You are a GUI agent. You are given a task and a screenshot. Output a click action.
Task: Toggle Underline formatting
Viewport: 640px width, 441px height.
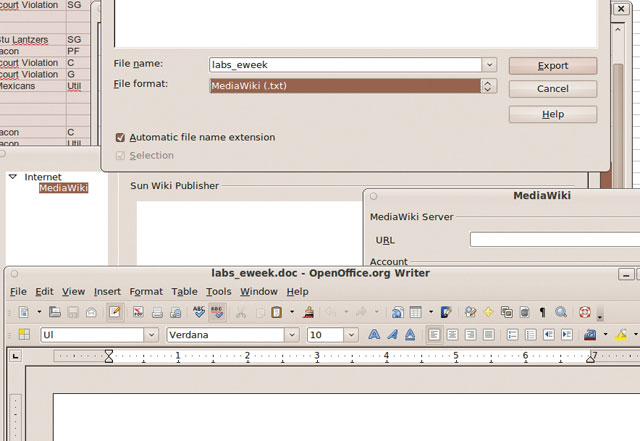pyautogui.click(x=410, y=335)
